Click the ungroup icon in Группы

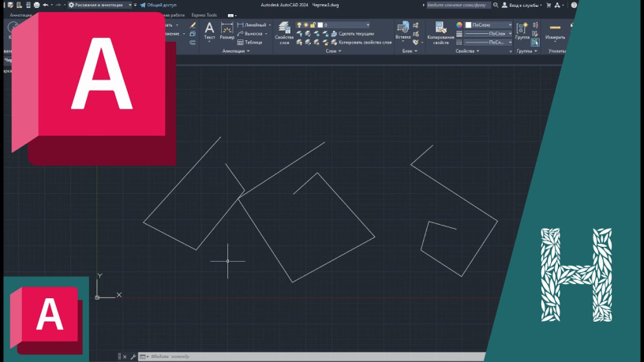(x=535, y=25)
